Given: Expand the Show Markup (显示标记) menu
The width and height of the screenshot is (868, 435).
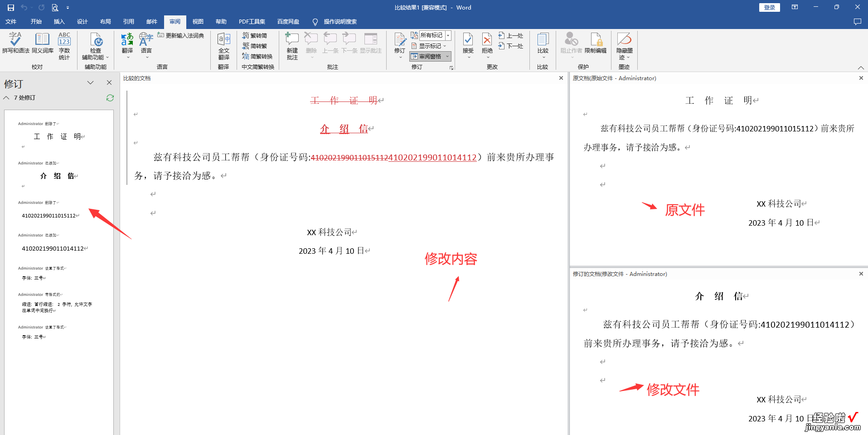Looking at the screenshot, I should point(429,46).
